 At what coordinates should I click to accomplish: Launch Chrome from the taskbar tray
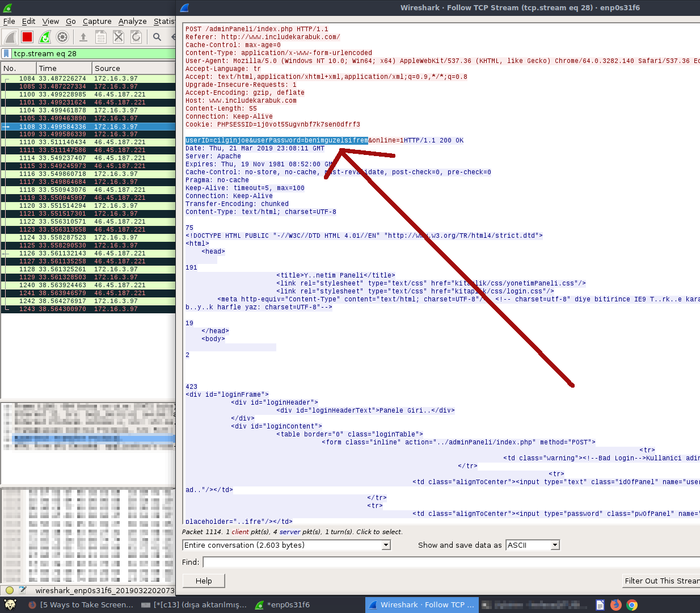[x=632, y=605]
